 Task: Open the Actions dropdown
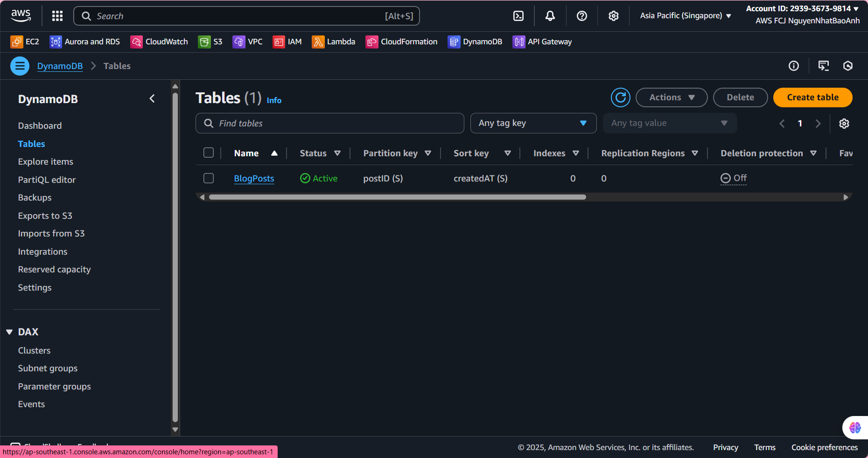click(672, 97)
